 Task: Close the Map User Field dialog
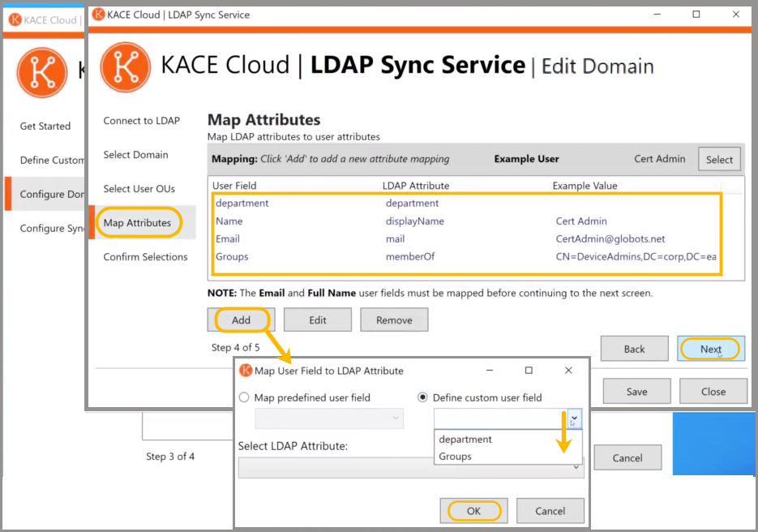tap(568, 371)
